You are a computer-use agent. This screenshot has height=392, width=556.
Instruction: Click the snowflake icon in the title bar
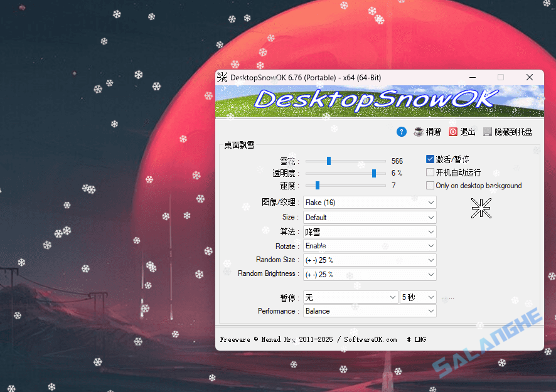coord(221,77)
